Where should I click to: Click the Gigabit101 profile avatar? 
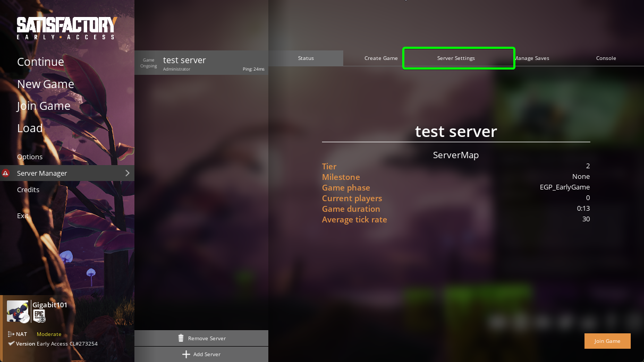18,311
